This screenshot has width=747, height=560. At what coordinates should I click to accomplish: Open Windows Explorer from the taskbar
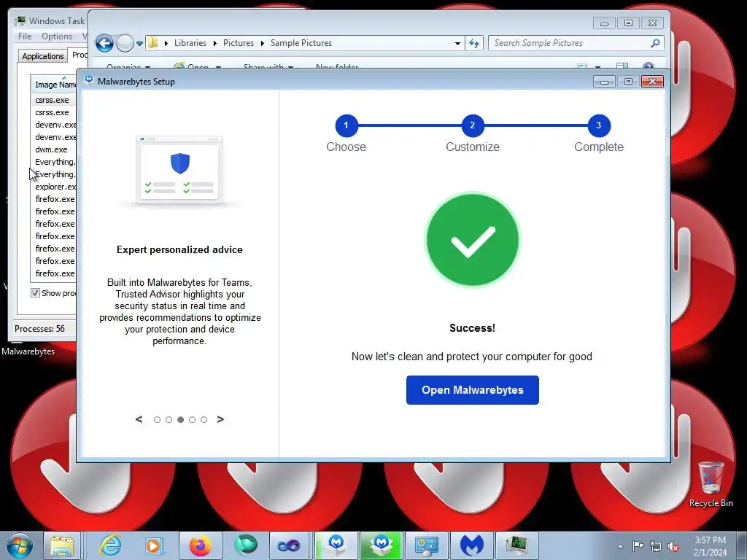coord(62,545)
